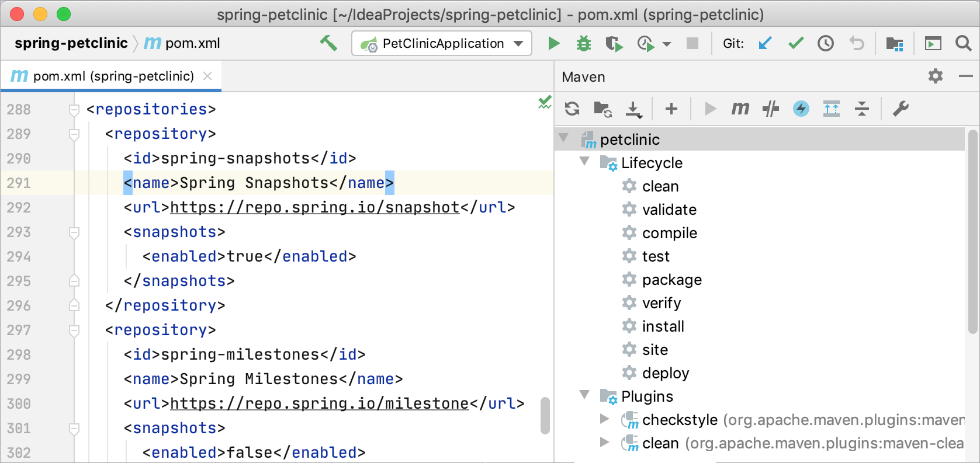
Task: Run PetClinicApplication with the green play button
Action: [x=553, y=43]
